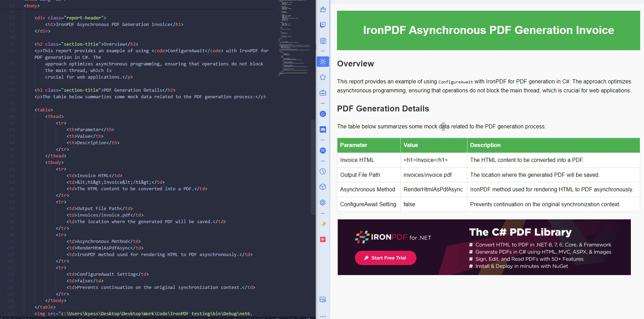Click the '<h1>Invoice</h1>' value cell
The height and width of the screenshot is (319, 644).
tap(434, 160)
